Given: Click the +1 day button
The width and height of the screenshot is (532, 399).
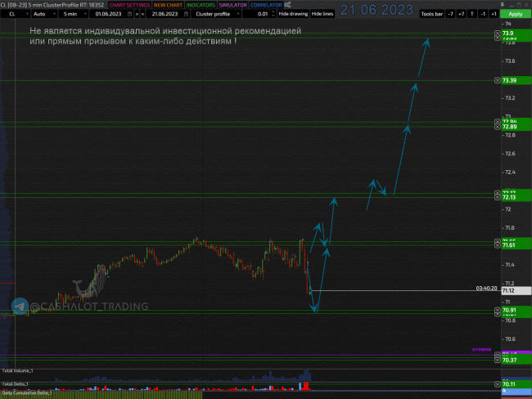Looking at the screenshot, I should [494, 14].
